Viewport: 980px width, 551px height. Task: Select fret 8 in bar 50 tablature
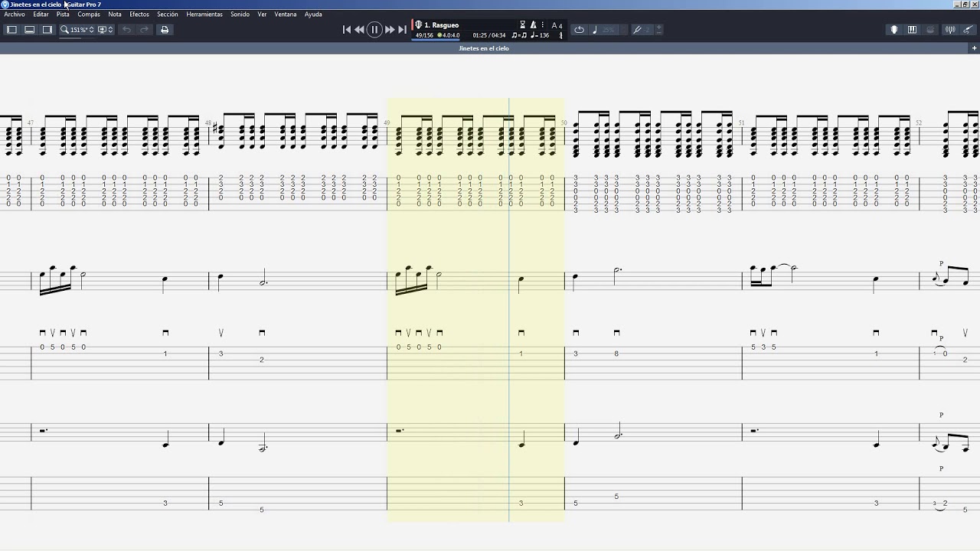click(x=616, y=354)
